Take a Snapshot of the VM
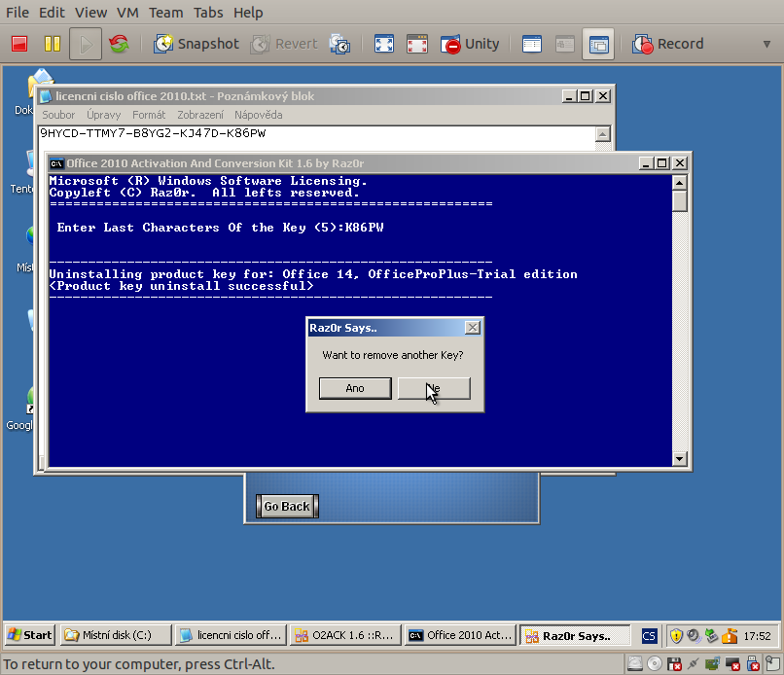 [196, 44]
